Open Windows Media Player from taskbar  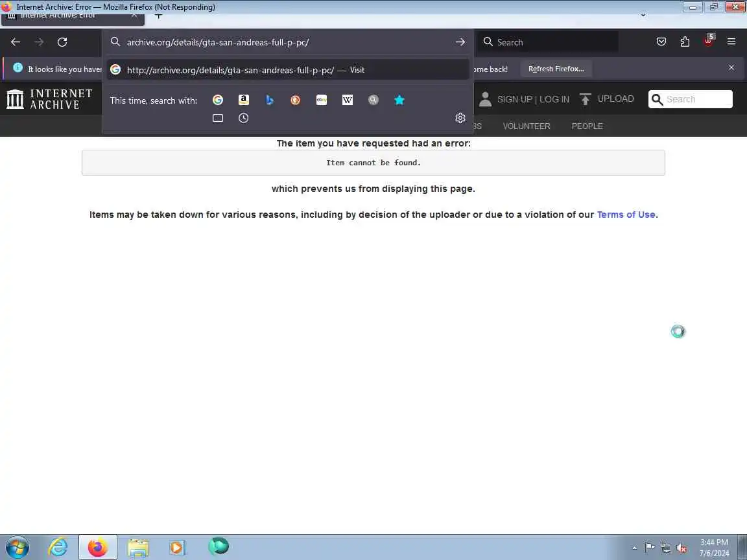pyautogui.click(x=177, y=548)
